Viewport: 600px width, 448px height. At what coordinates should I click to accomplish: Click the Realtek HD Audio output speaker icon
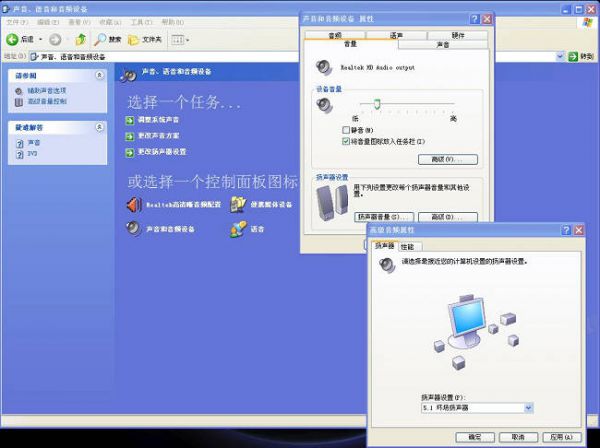pyautogui.click(x=324, y=67)
